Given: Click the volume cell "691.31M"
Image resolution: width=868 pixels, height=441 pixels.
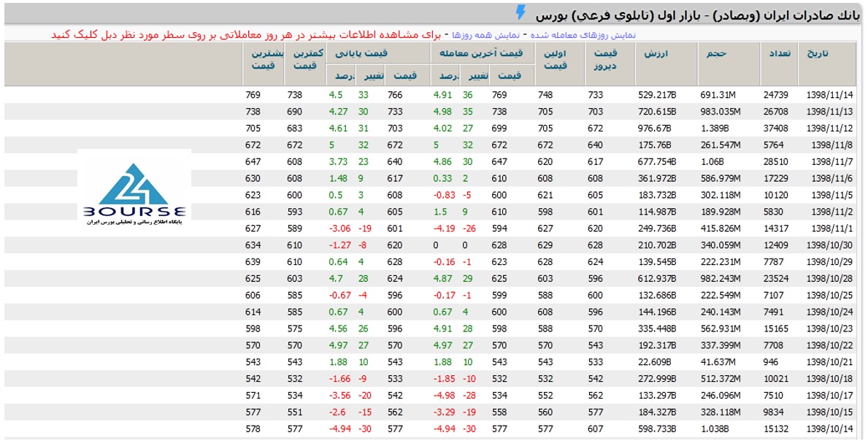Looking at the screenshot, I should pyautogui.click(x=718, y=95).
